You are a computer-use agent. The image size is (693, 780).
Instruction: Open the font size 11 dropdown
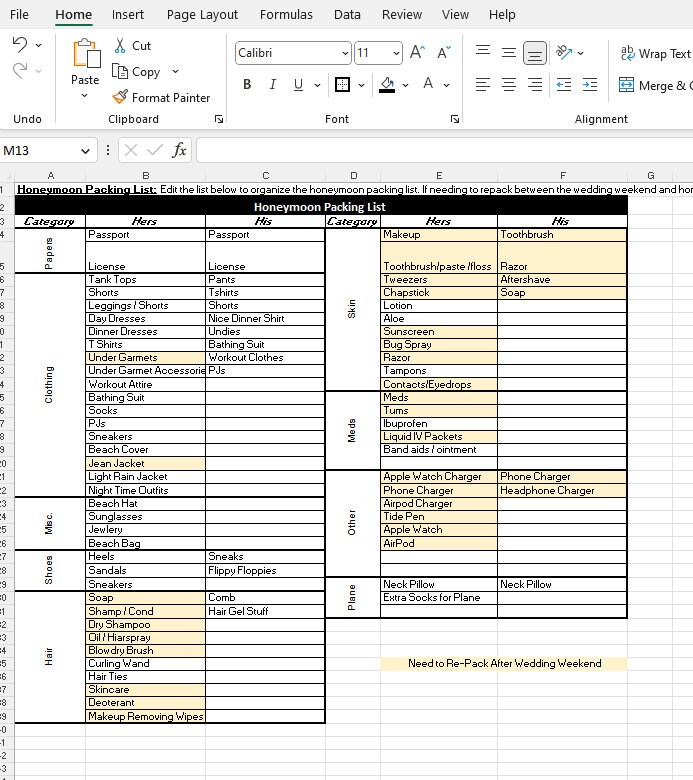[x=396, y=53]
